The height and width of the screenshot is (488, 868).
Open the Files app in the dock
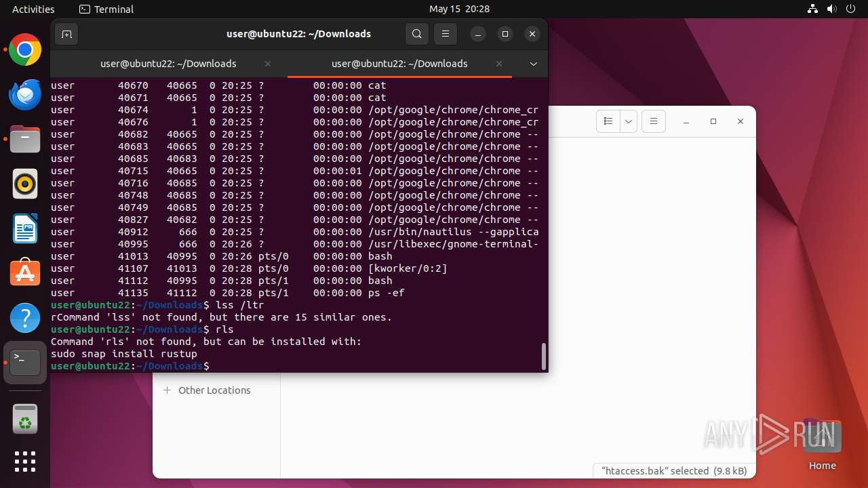click(25, 140)
